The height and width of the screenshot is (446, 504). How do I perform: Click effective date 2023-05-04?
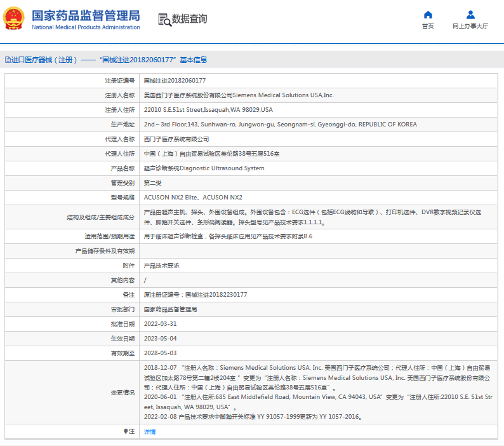pos(160,339)
